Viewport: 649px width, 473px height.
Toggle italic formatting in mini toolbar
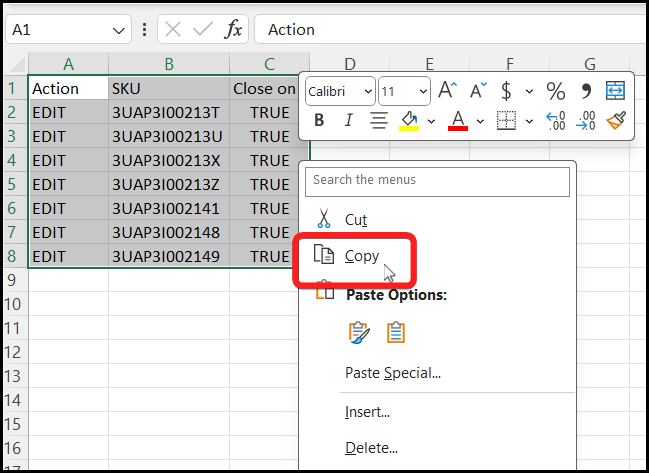pos(348,121)
